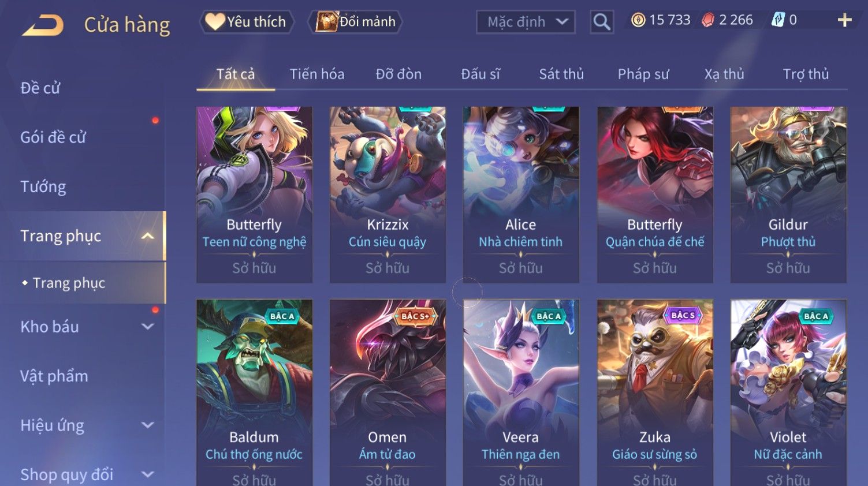Open the Omen Ám tử đao skin card

coord(388,392)
